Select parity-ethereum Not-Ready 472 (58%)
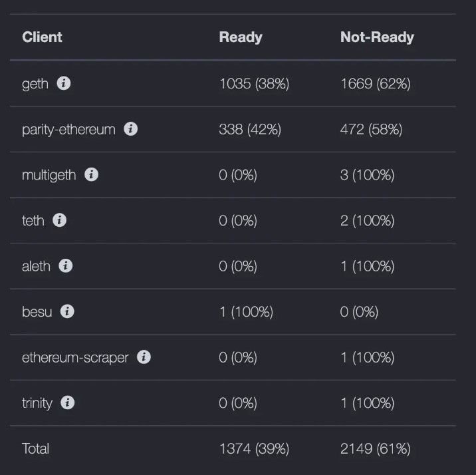Viewport: 476px width, 475px height. pos(371,129)
